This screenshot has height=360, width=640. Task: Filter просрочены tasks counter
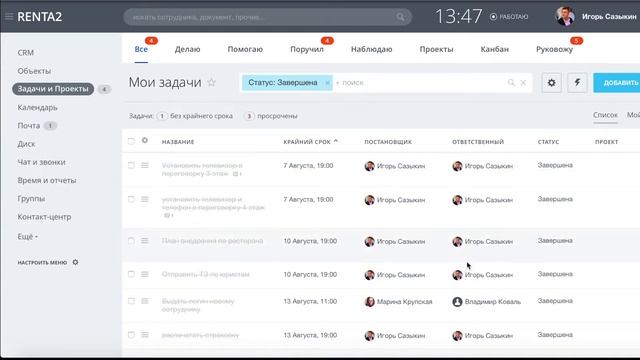click(271, 116)
